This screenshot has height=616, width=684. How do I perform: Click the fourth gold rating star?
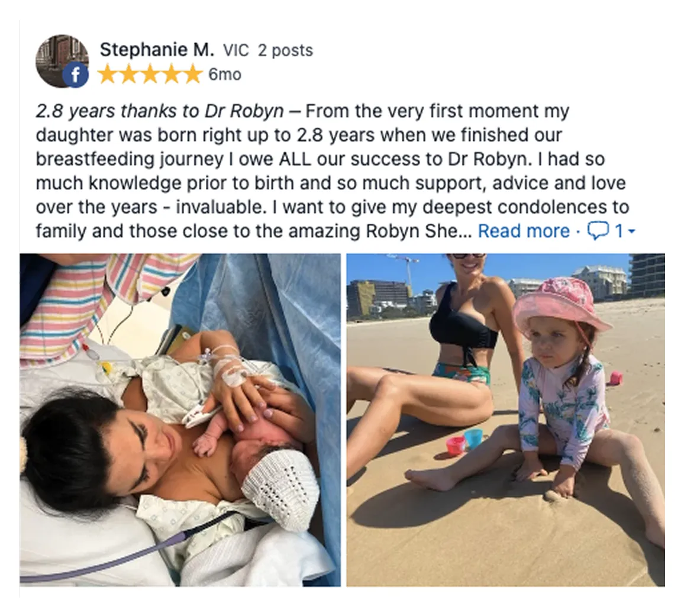[171, 75]
